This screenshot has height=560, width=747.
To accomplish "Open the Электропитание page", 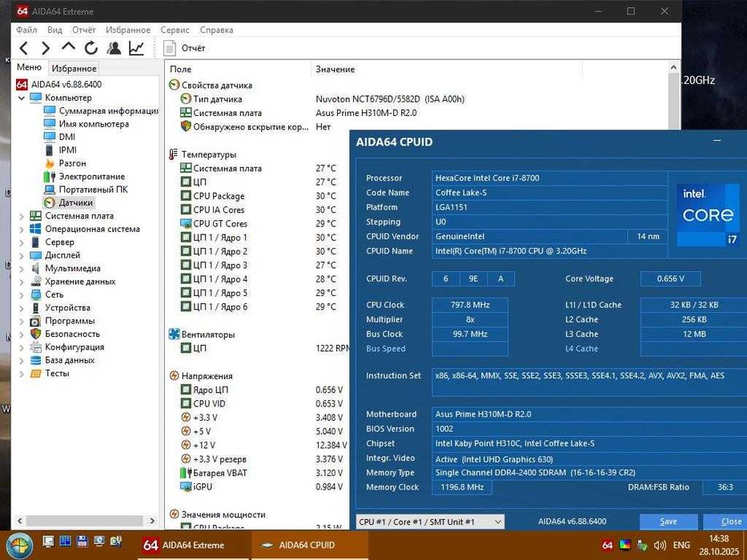I will point(84,176).
